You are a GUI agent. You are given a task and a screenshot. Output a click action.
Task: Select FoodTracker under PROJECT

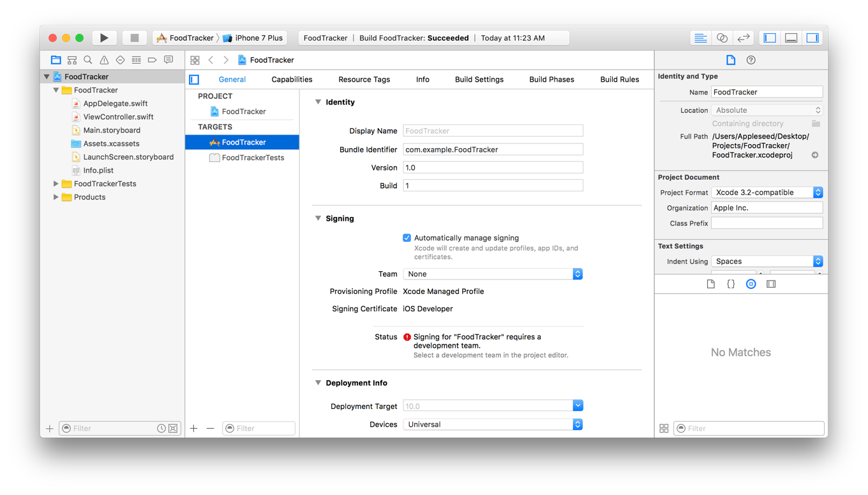[243, 112]
